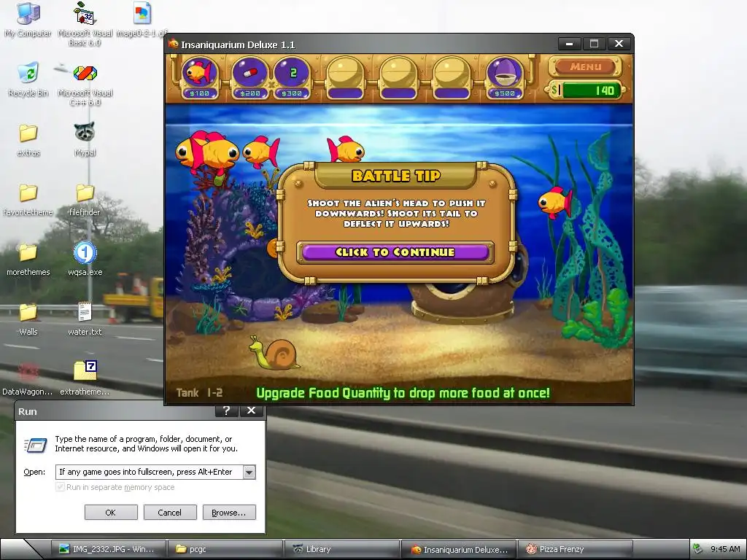
Task: Open extratheme 7z archive icon
Action: point(85,379)
